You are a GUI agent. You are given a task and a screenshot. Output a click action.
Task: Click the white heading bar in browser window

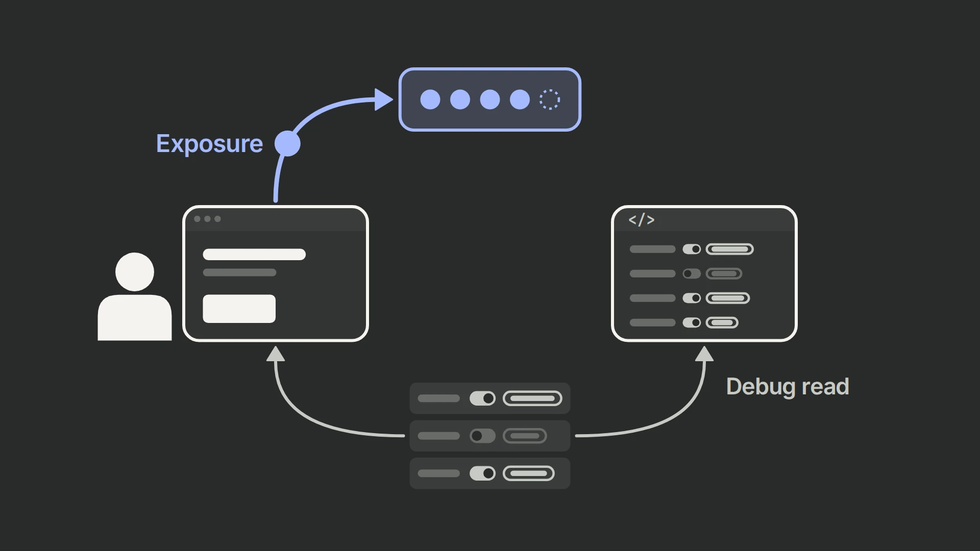pos(254,255)
